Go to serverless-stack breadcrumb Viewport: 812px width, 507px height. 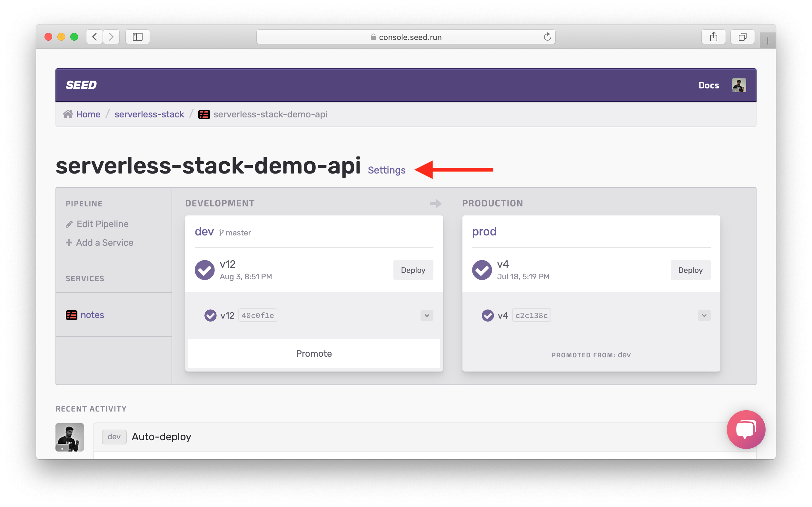point(149,114)
